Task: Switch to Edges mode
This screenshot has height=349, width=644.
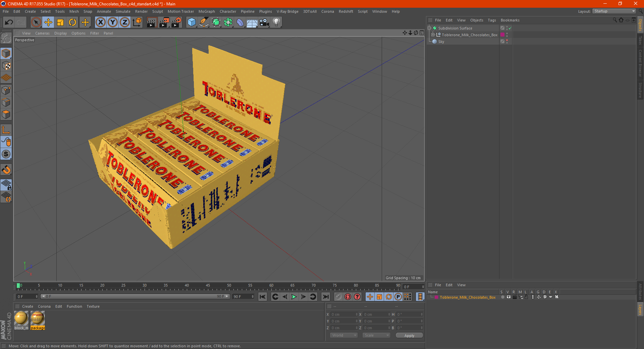Action: pyautogui.click(x=6, y=102)
